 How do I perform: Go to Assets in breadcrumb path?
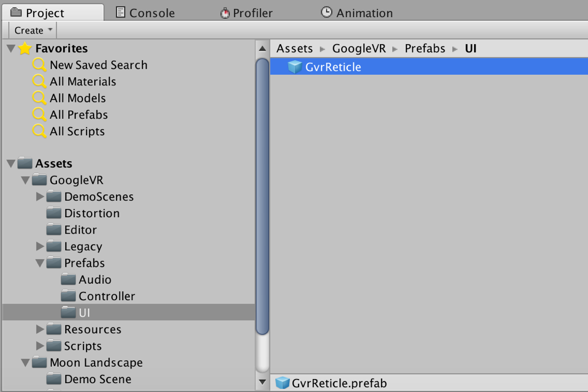coord(295,48)
